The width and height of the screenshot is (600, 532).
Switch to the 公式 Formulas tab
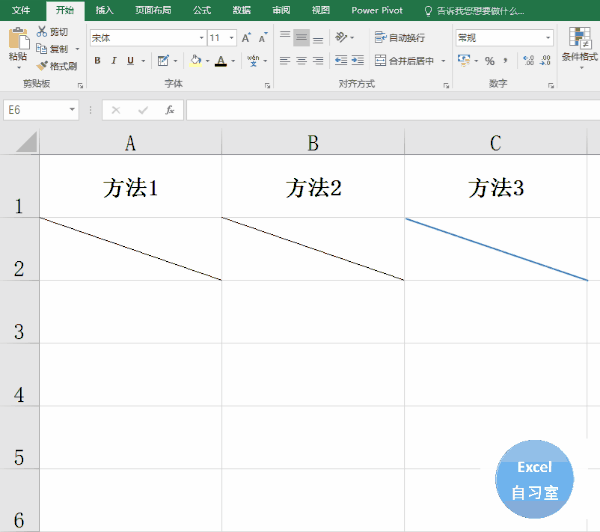[202, 10]
